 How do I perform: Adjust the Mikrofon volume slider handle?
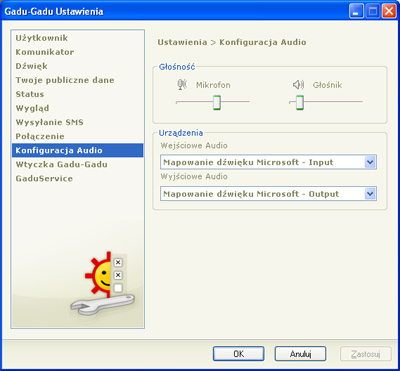217,102
